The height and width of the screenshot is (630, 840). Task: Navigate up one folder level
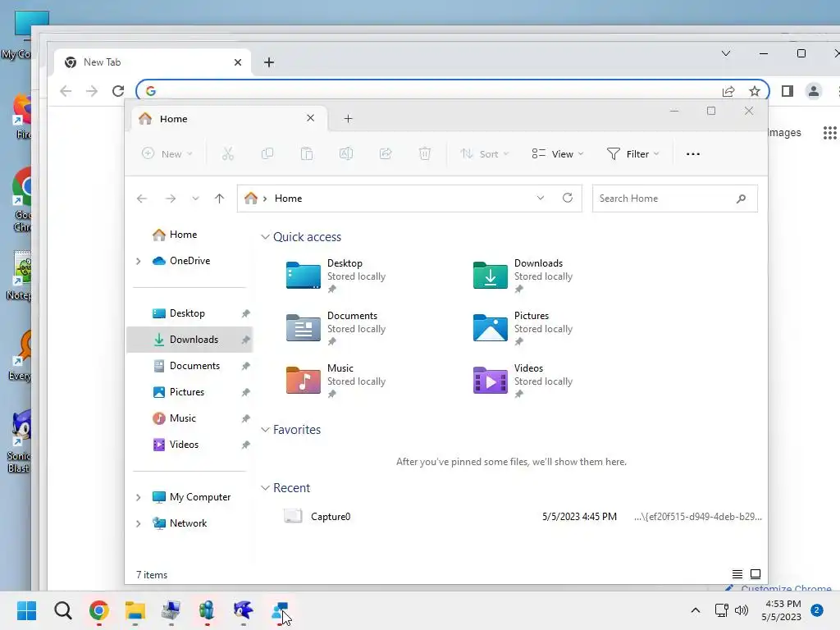pyautogui.click(x=219, y=199)
